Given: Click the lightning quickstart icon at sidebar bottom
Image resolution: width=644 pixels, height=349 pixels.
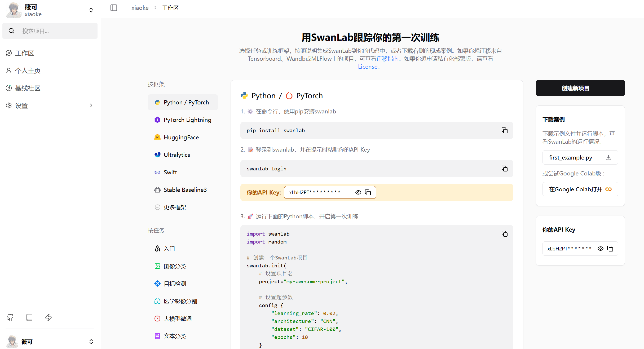Looking at the screenshot, I should 48,317.
